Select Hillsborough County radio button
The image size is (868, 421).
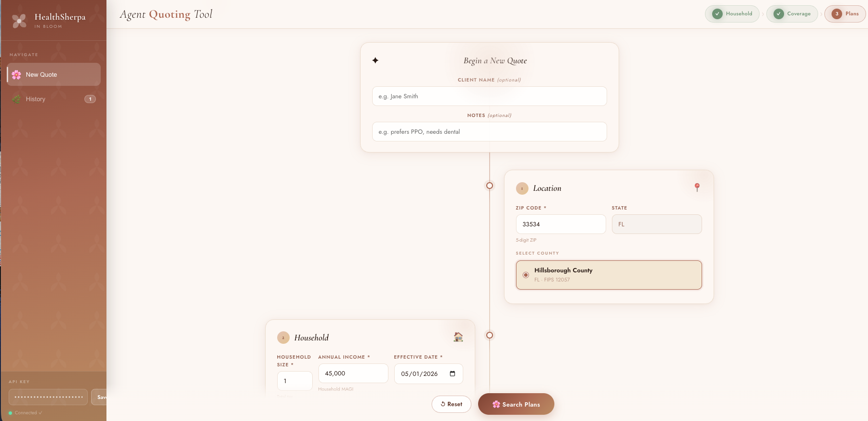pyautogui.click(x=526, y=275)
